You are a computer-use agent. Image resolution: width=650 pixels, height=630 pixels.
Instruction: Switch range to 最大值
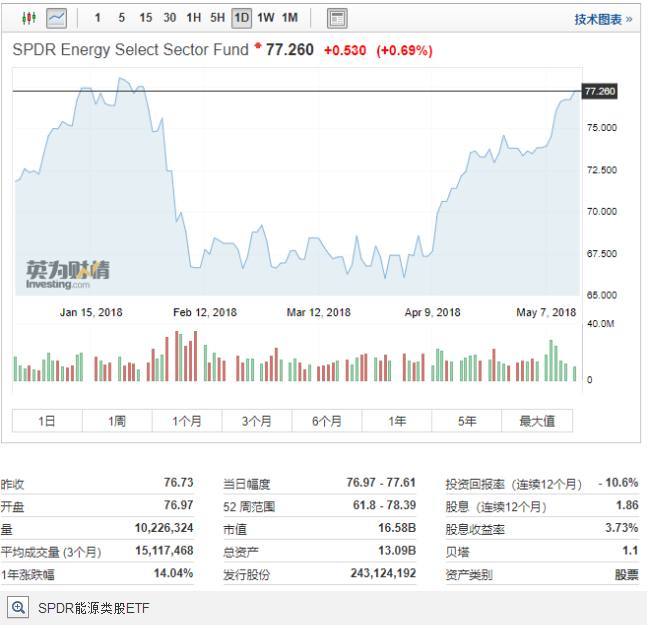[537, 421]
